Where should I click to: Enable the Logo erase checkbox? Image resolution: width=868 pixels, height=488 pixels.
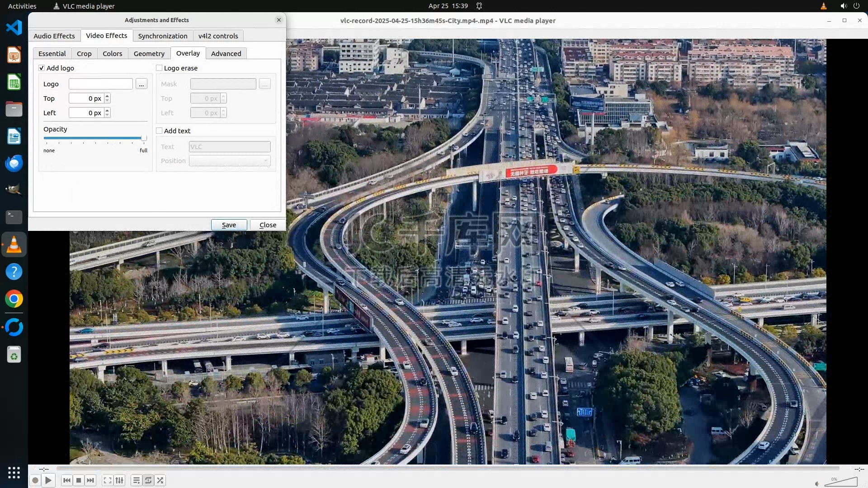click(x=159, y=68)
